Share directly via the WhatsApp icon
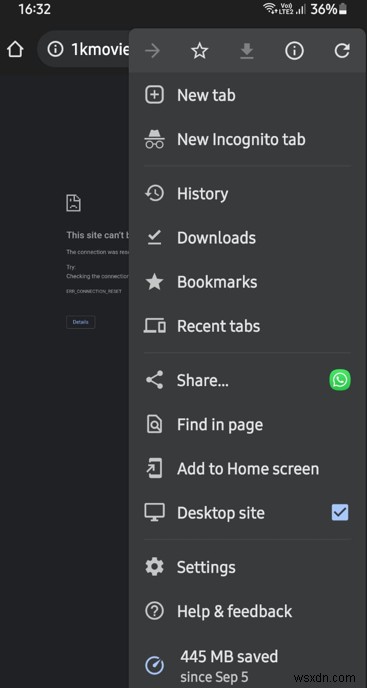367x688 pixels. [340, 380]
